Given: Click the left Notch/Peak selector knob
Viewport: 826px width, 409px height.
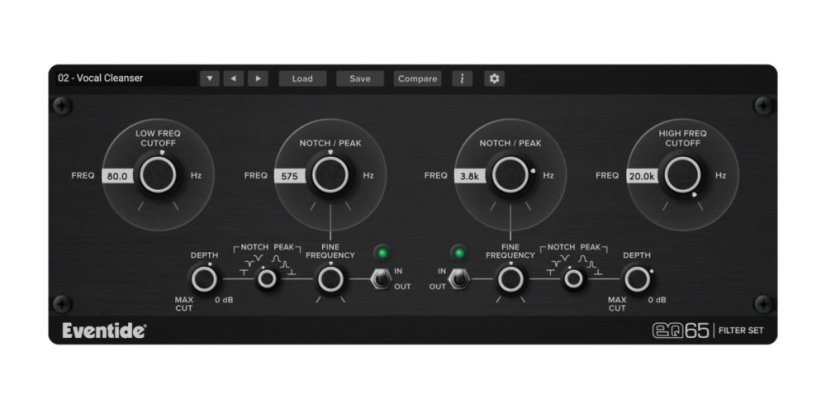Looking at the screenshot, I should (x=267, y=279).
